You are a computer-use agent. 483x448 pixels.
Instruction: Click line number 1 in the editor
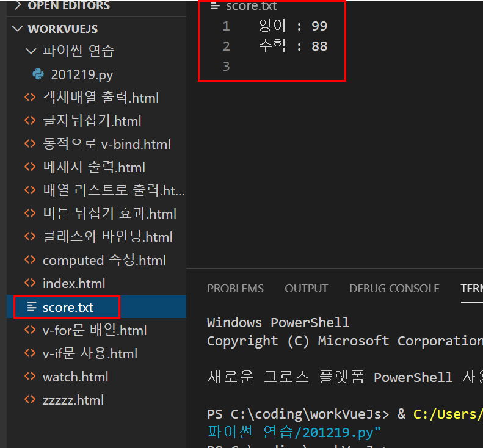(x=227, y=26)
